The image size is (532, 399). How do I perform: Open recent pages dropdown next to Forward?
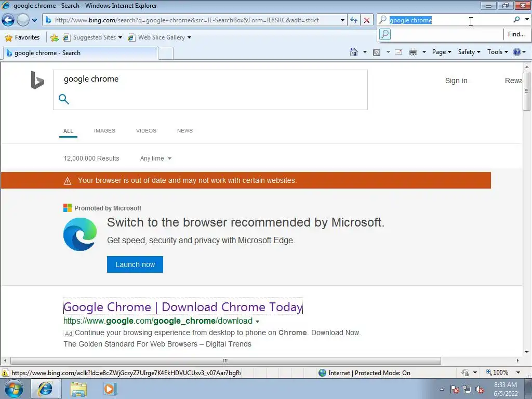coord(34,20)
